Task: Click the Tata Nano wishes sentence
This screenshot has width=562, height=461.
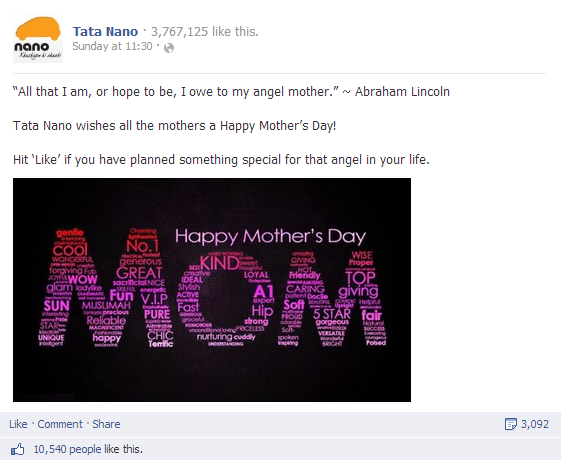Action: pos(175,126)
